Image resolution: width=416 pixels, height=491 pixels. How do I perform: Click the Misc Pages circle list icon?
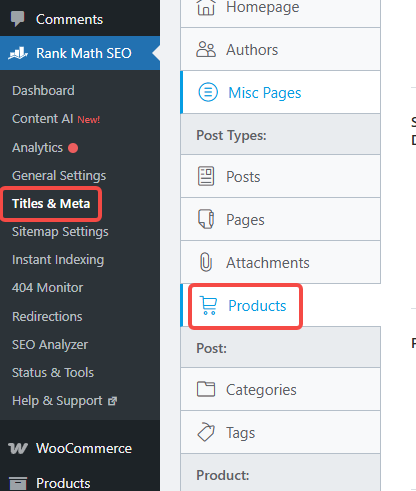(208, 92)
